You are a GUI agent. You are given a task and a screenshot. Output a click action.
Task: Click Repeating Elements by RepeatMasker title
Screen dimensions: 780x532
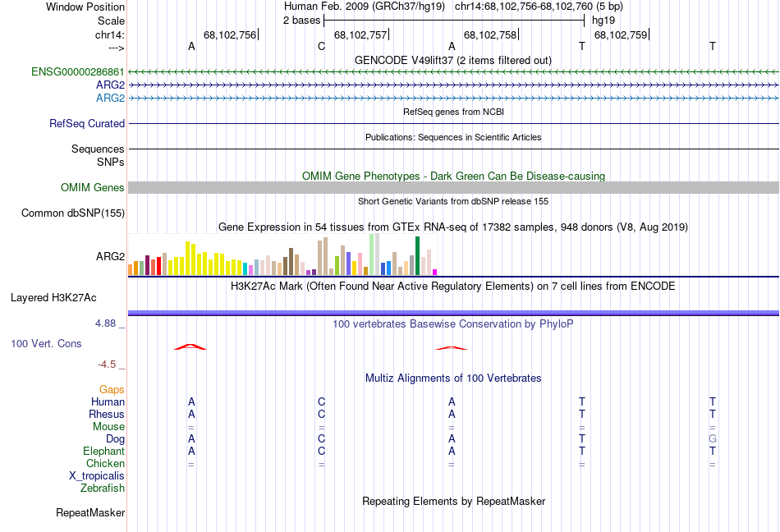(x=453, y=501)
